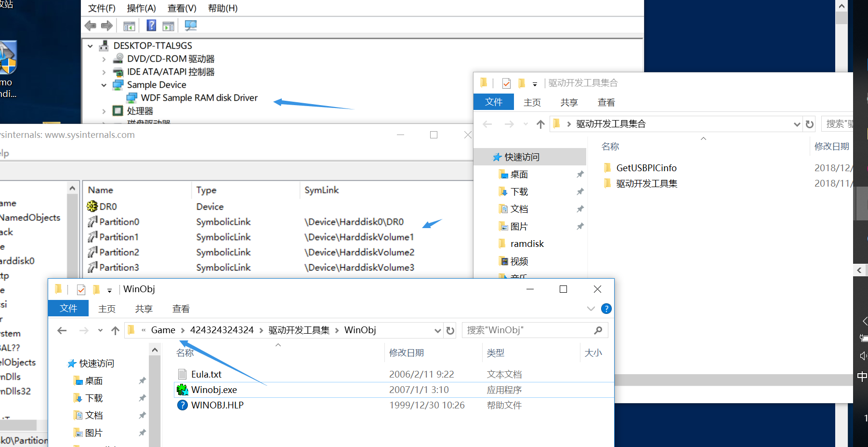
Task: Open 查看 tab in 驱动开发工具集合 window
Action: coord(606,102)
